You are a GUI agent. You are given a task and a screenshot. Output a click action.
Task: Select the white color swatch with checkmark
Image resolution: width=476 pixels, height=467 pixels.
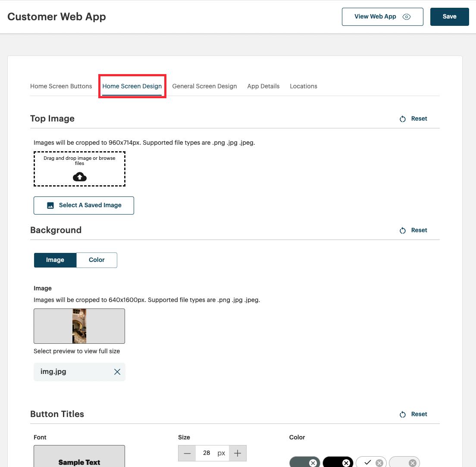pyautogui.click(x=369, y=463)
